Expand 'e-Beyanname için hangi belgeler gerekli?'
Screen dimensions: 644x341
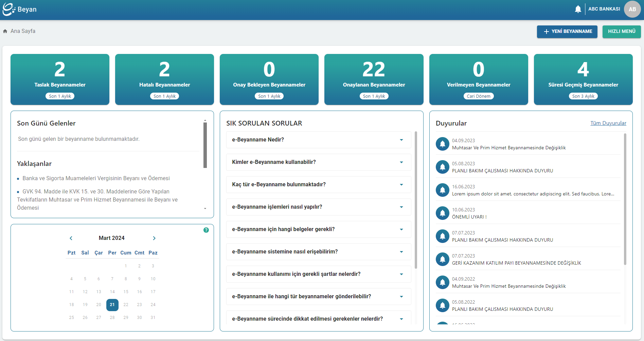pyautogui.click(x=318, y=229)
